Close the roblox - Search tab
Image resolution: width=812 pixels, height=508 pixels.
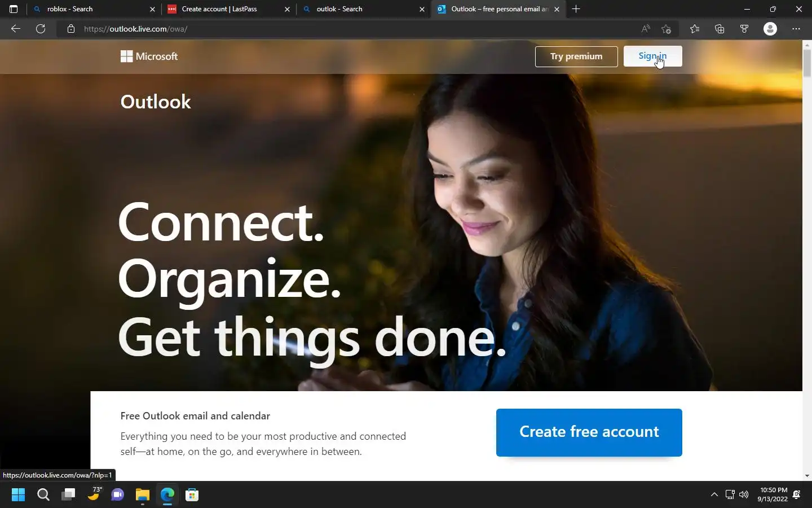[152, 9]
